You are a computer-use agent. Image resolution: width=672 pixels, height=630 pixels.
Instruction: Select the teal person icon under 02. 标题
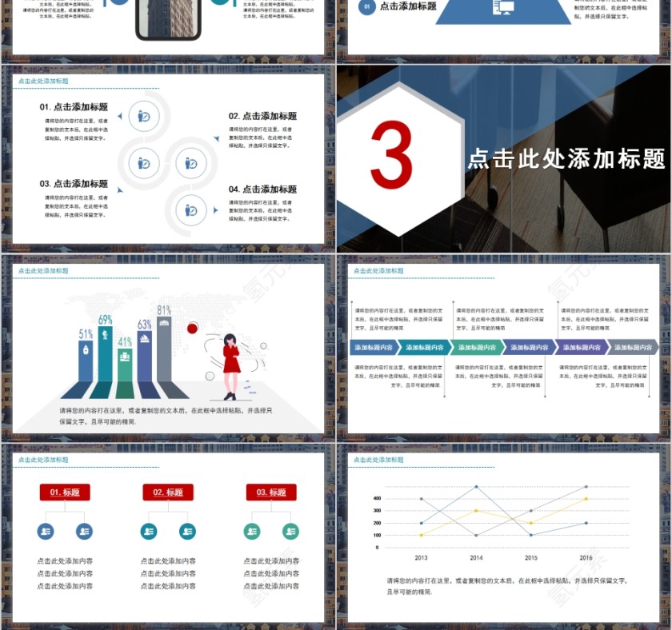(x=147, y=531)
